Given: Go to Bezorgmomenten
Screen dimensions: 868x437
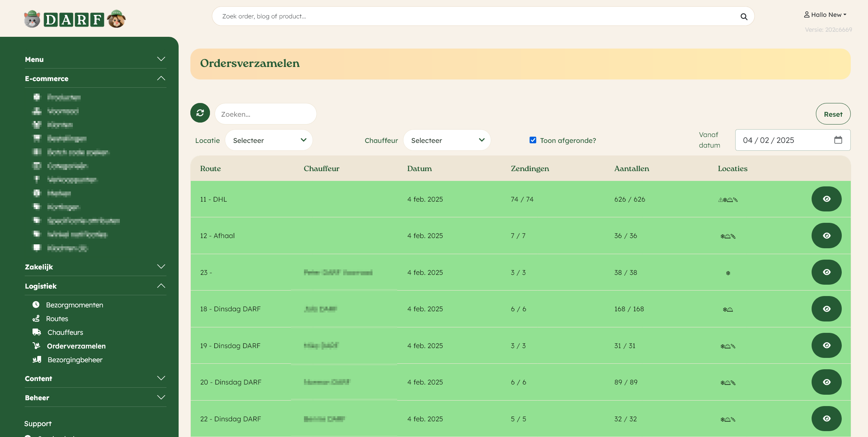Looking at the screenshot, I should 74,305.
